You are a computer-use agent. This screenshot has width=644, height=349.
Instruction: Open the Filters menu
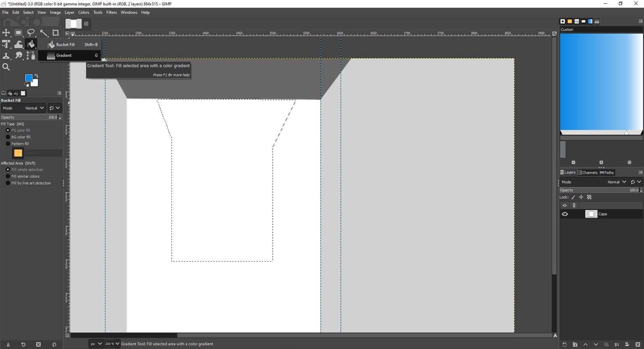click(111, 13)
